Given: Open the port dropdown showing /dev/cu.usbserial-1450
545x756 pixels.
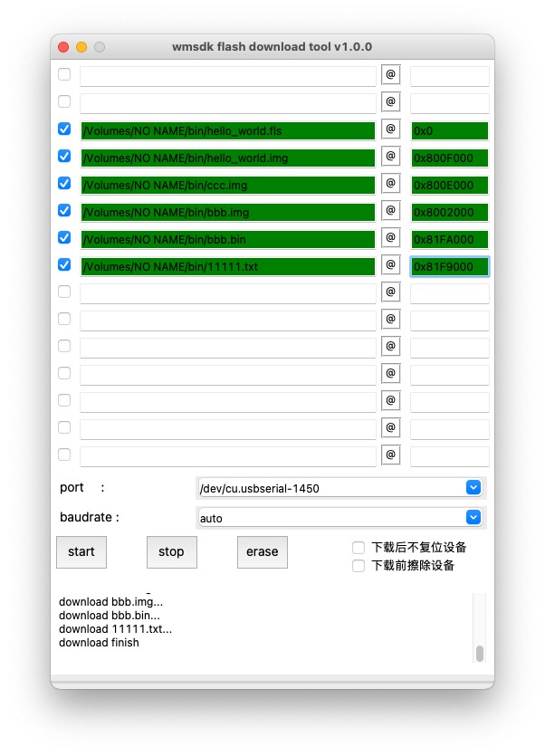Looking at the screenshot, I should click(341, 488).
